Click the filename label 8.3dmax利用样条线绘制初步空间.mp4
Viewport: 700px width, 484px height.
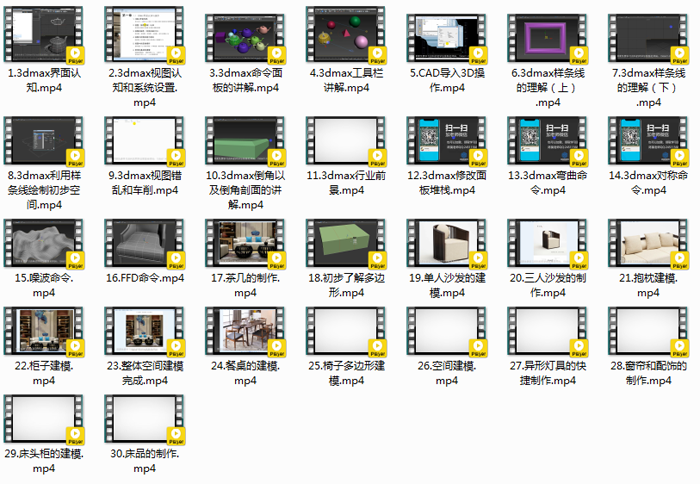point(44,189)
